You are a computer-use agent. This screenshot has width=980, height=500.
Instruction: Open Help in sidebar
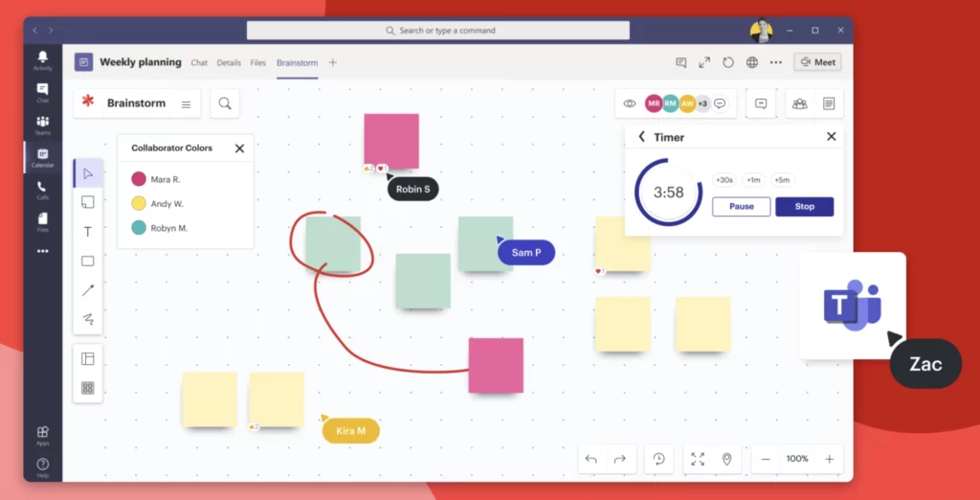click(x=42, y=467)
